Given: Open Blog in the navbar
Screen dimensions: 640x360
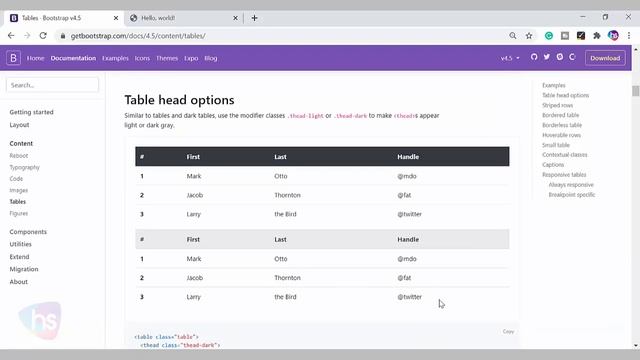Looking at the screenshot, I should pos(211,58).
